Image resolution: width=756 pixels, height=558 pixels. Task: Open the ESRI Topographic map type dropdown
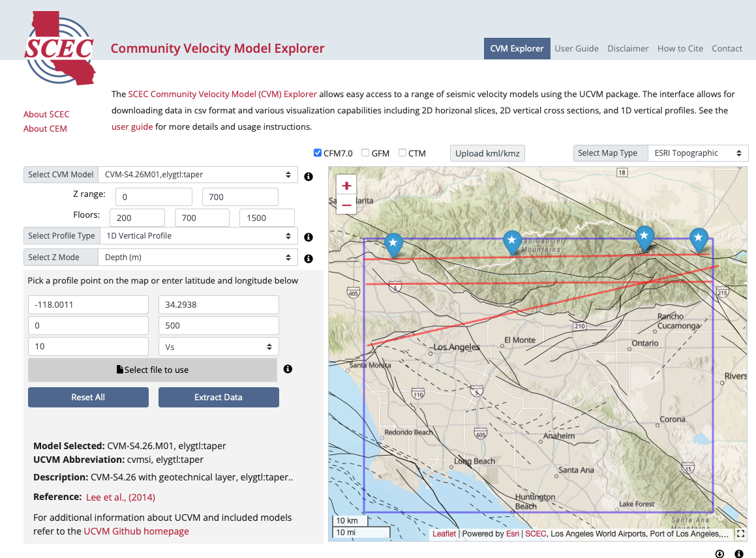[698, 153]
